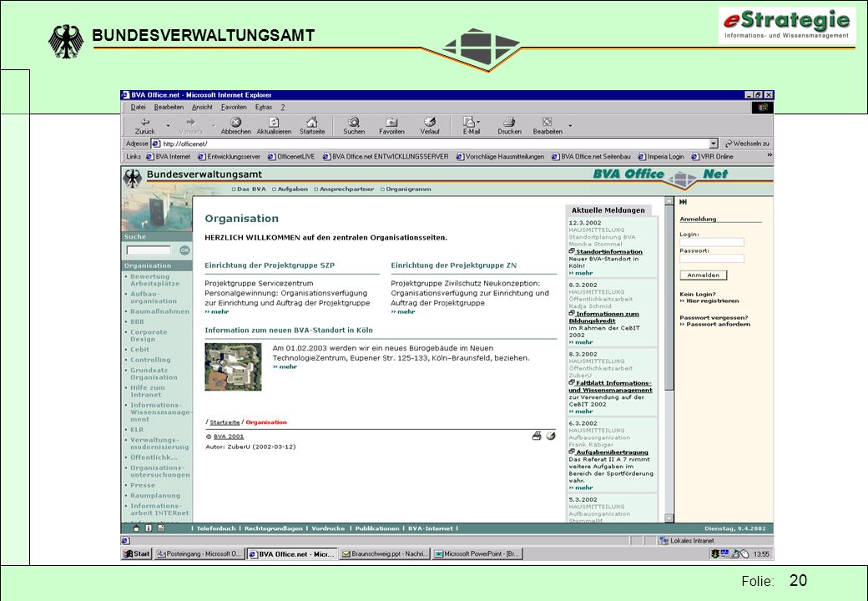This screenshot has width=868, height=601.
Task: Click the address bar URL field
Action: click(x=434, y=144)
